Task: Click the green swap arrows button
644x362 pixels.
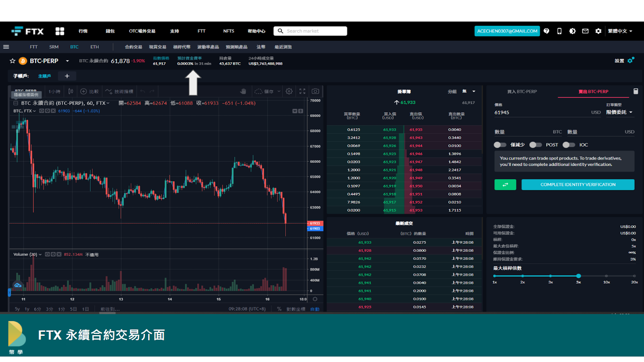Action: 505,185
